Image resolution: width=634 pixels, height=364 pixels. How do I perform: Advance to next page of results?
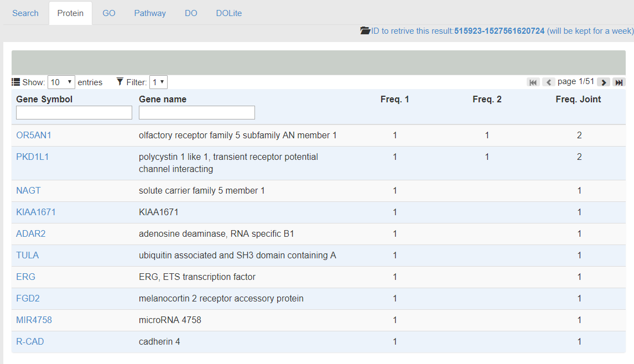[x=604, y=82]
